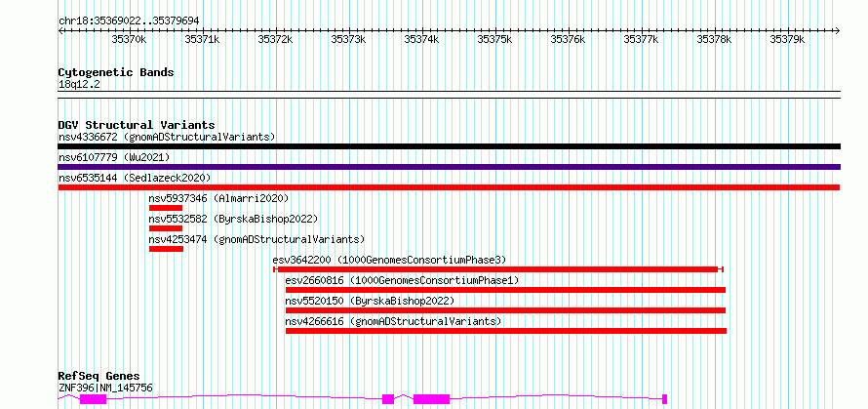Viewport: 868px width, 409px height.
Task: Click the nsv4336672 black variant bar
Action: click(449, 146)
